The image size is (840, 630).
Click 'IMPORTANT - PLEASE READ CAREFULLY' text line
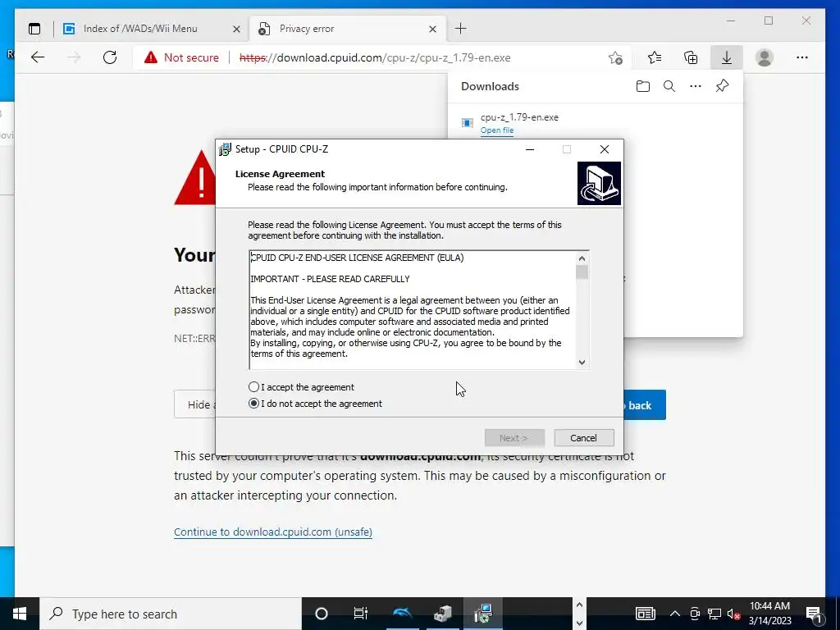(x=330, y=279)
